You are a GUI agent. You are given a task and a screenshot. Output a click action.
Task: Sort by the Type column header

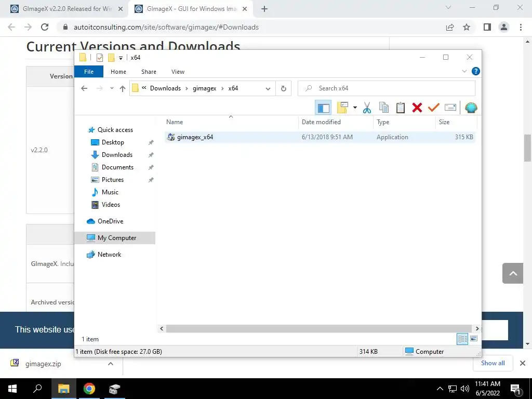coord(404,122)
